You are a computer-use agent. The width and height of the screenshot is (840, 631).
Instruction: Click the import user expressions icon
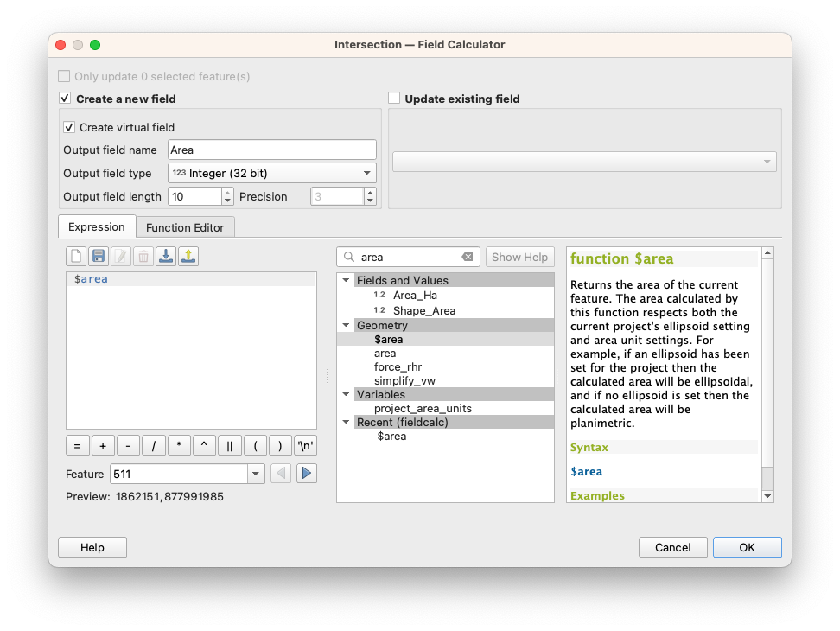tap(166, 256)
